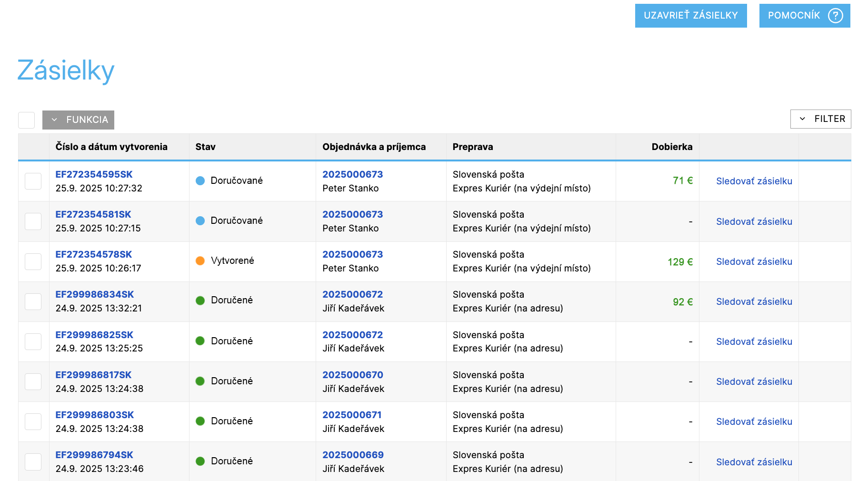Check the row checkbox for EF299986825SK
Viewport: 868px width, 481px height.
[33, 341]
